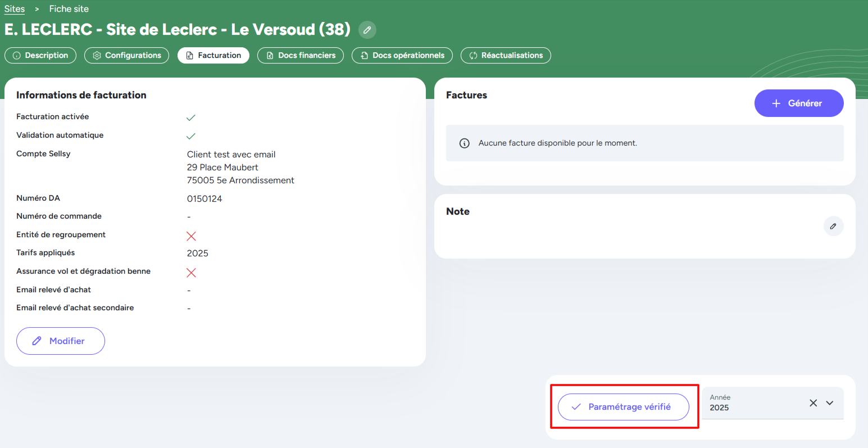Click the green checkmark for Validation automatique
868x448 pixels.
click(x=191, y=136)
